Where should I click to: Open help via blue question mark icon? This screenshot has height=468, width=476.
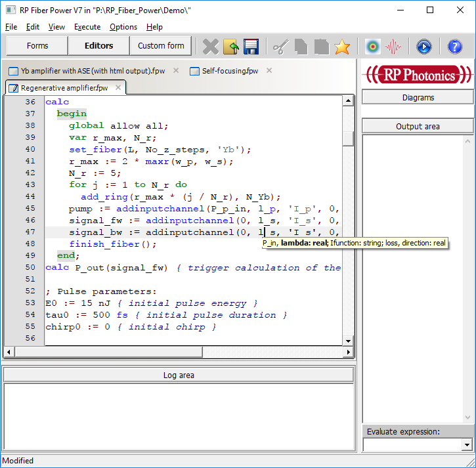click(x=455, y=46)
